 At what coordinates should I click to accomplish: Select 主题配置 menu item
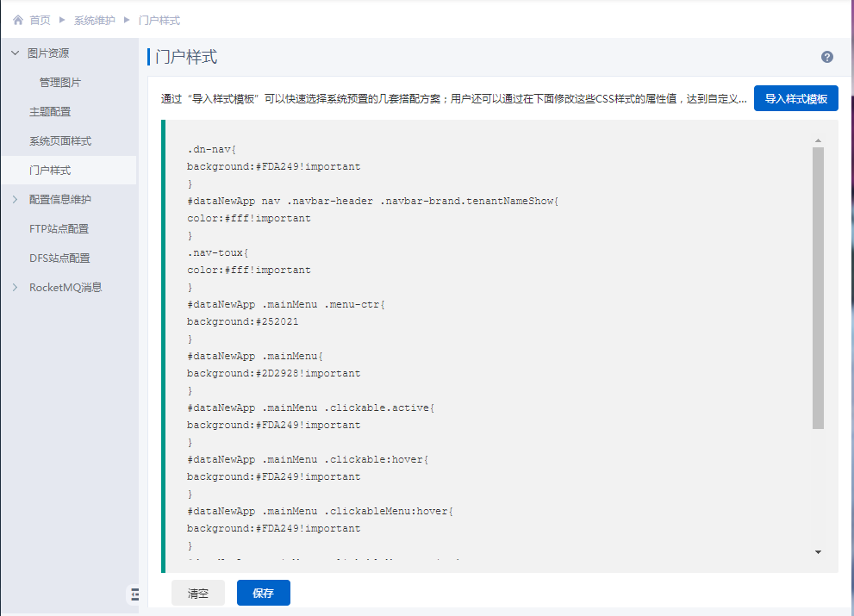[50, 112]
